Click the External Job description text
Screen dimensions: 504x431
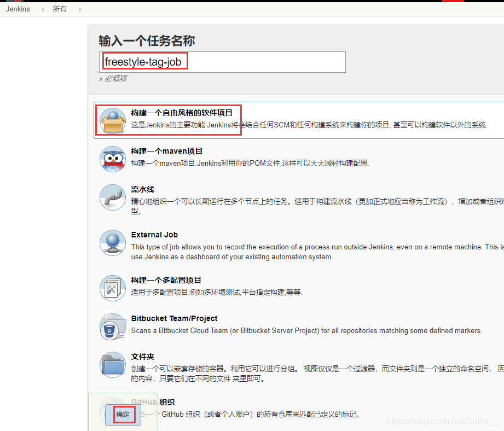pyautogui.click(x=317, y=252)
